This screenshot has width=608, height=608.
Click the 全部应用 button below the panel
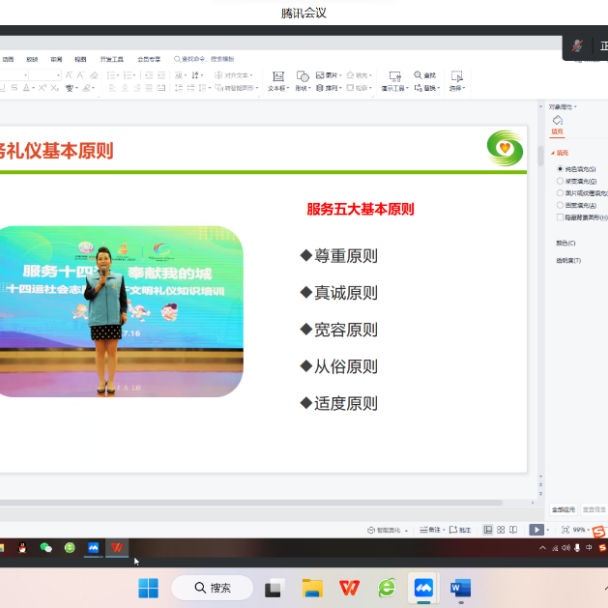tap(563, 509)
